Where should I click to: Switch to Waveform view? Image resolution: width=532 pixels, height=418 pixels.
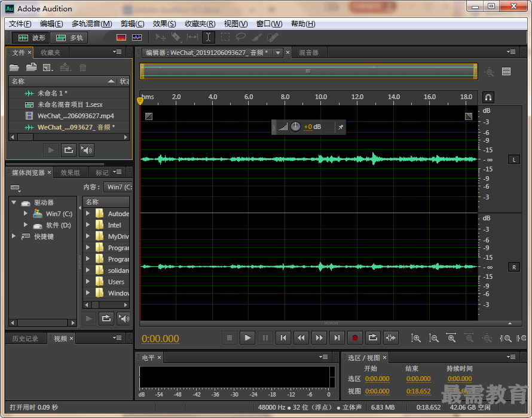coord(31,38)
